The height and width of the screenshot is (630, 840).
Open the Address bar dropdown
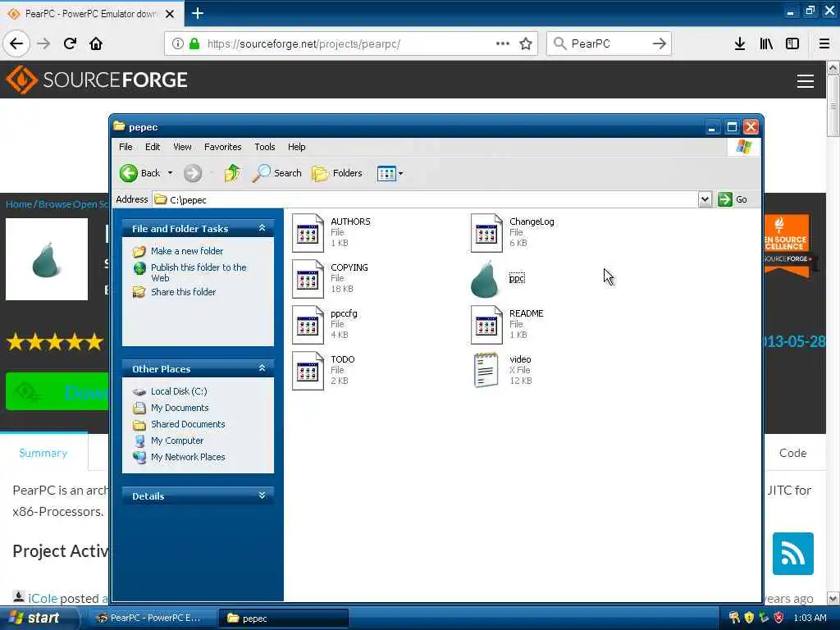pyautogui.click(x=705, y=199)
